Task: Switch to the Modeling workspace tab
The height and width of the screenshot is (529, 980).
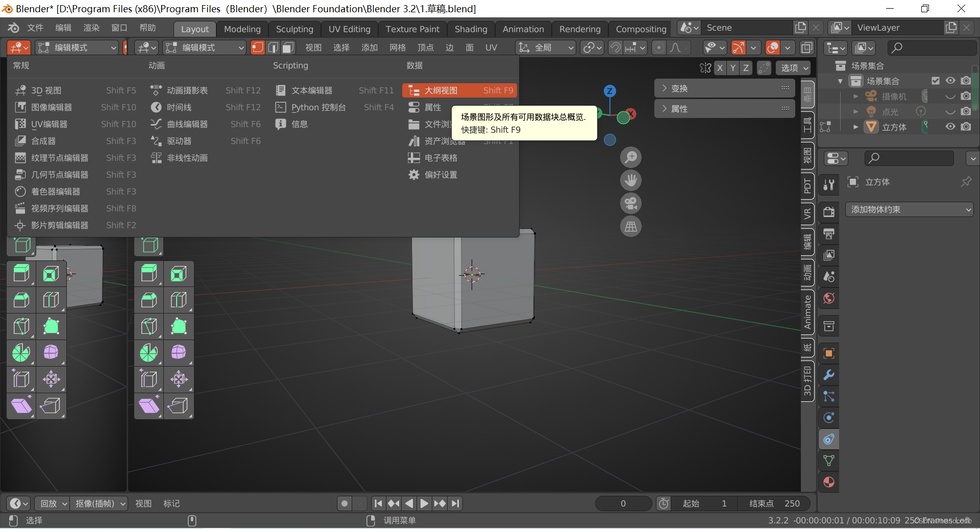Action: tap(242, 29)
